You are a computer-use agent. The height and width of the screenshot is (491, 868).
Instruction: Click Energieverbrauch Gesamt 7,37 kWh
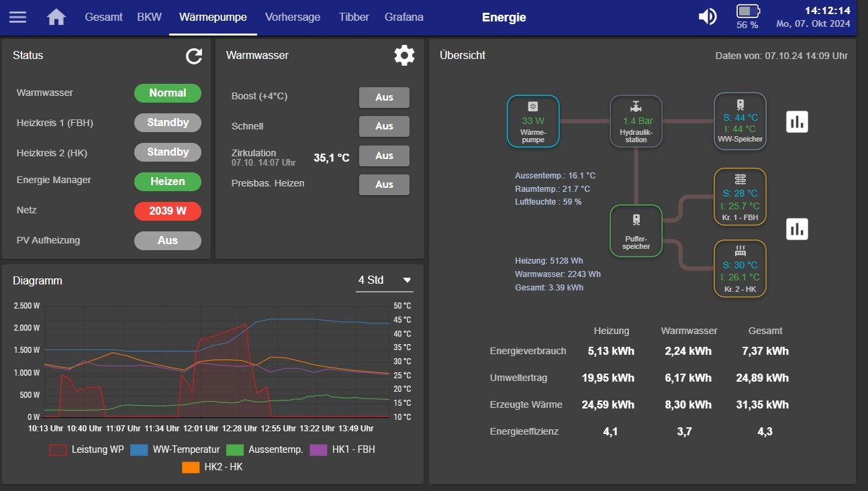[x=765, y=351]
